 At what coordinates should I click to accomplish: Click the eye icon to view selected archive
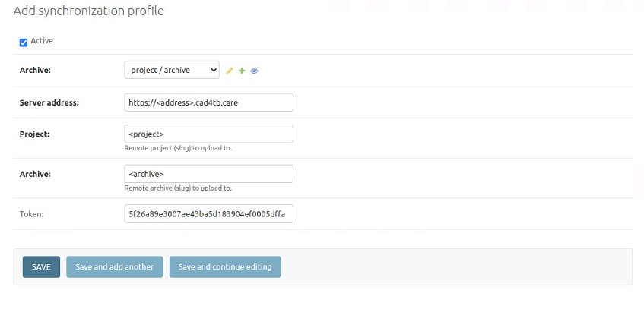point(254,71)
